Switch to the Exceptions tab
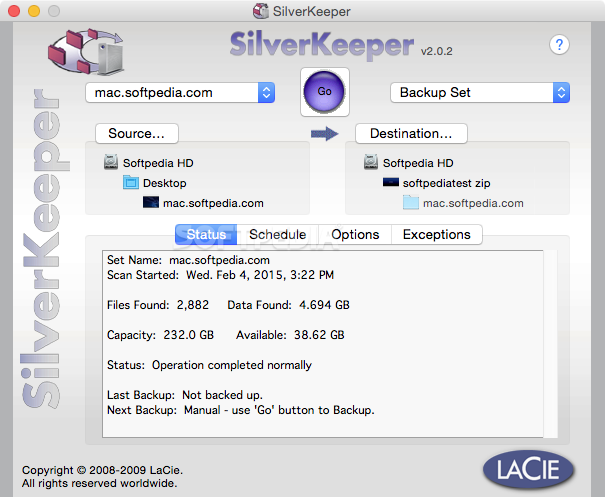 pos(437,235)
